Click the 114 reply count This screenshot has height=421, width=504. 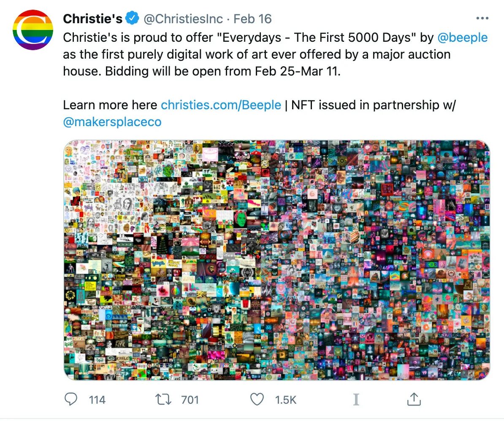(97, 400)
